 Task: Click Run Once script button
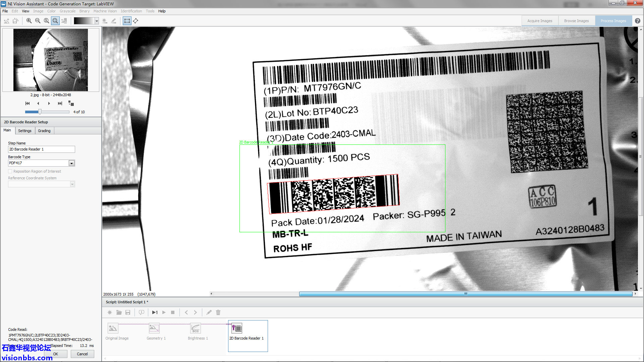(155, 312)
